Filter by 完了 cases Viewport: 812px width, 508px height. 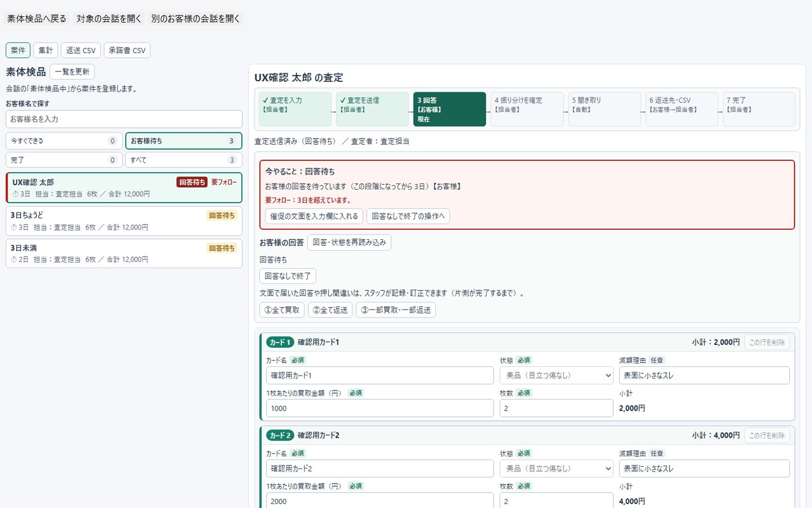point(64,160)
